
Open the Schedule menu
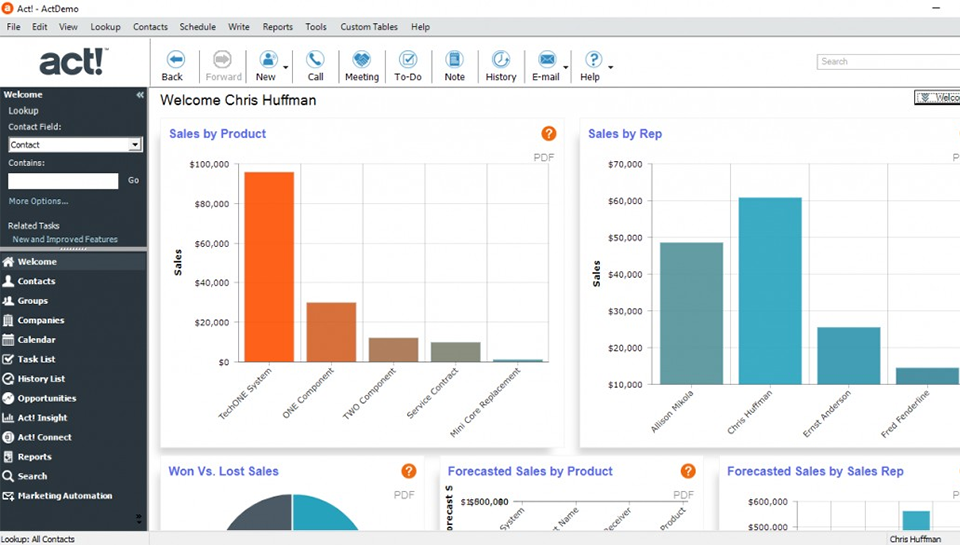pos(198,27)
